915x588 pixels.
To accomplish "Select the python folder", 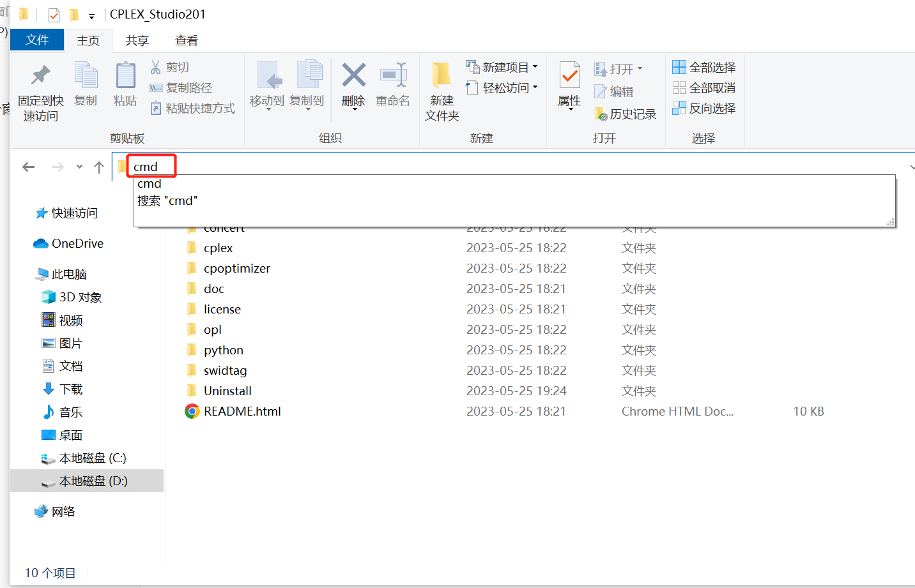I will click(x=223, y=350).
